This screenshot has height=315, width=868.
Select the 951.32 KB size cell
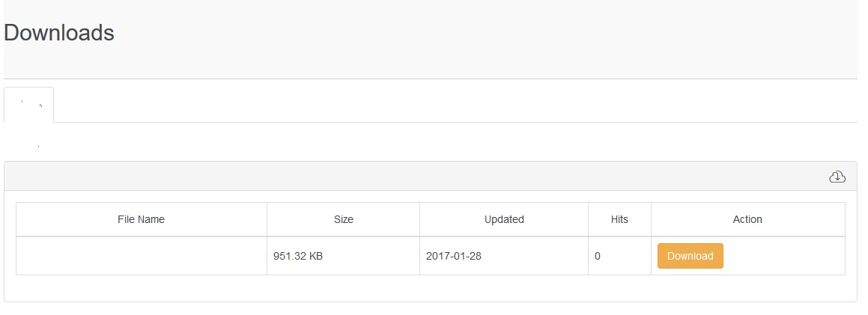coord(298,256)
